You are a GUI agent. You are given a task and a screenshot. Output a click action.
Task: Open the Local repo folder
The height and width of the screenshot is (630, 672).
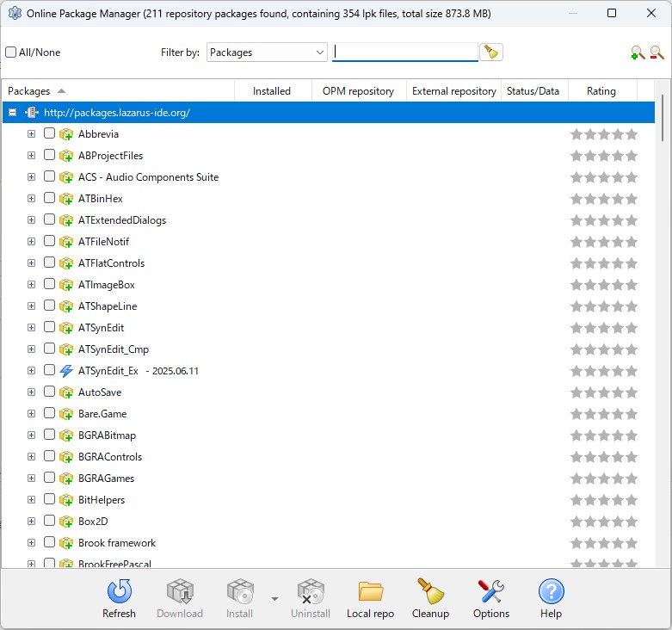pyautogui.click(x=370, y=598)
